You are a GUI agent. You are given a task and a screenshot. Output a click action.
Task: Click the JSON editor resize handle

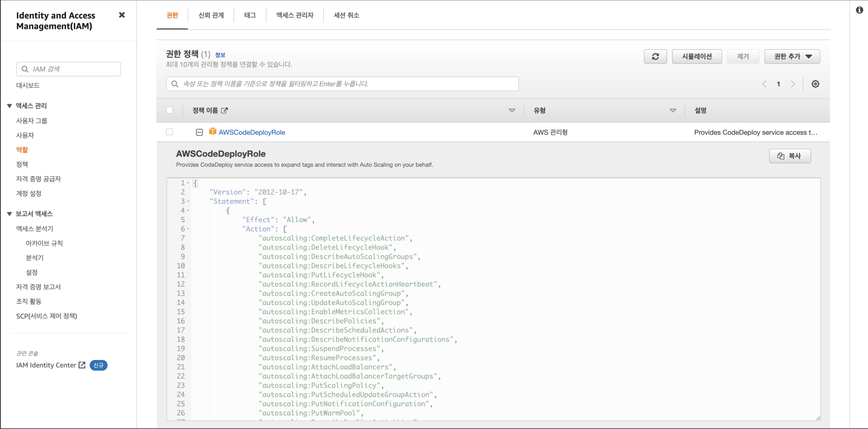pos(818,418)
